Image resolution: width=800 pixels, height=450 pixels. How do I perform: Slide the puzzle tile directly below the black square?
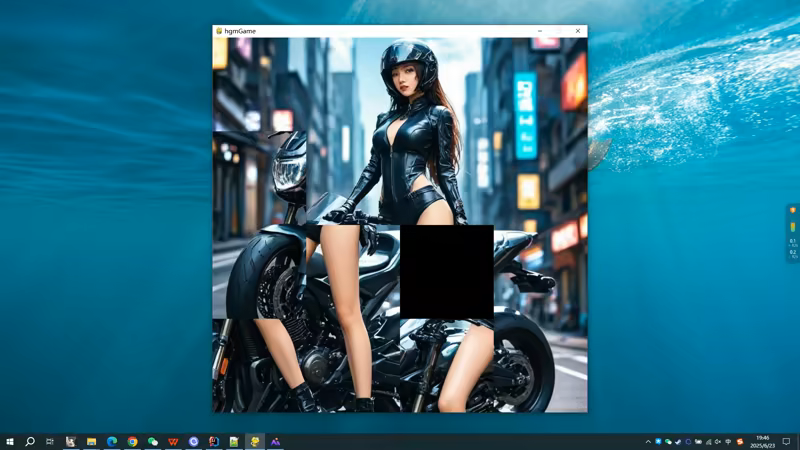click(x=446, y=365)
